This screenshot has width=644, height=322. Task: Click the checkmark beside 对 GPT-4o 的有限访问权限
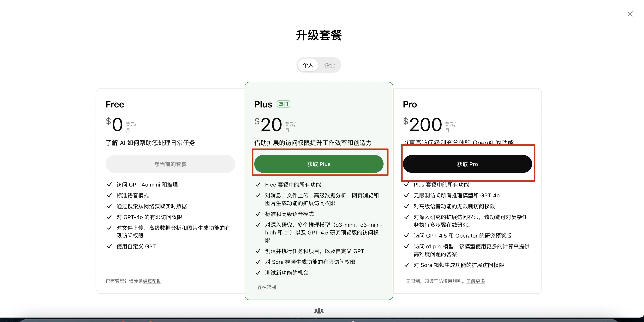click(109, 217)
